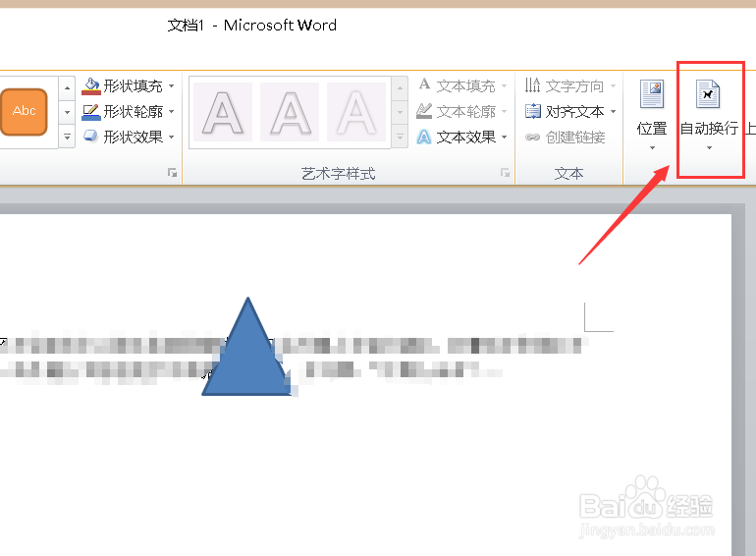756x556 pixels.
Task: Click the 对齐文本 text label
Action: tap(574, 112)
